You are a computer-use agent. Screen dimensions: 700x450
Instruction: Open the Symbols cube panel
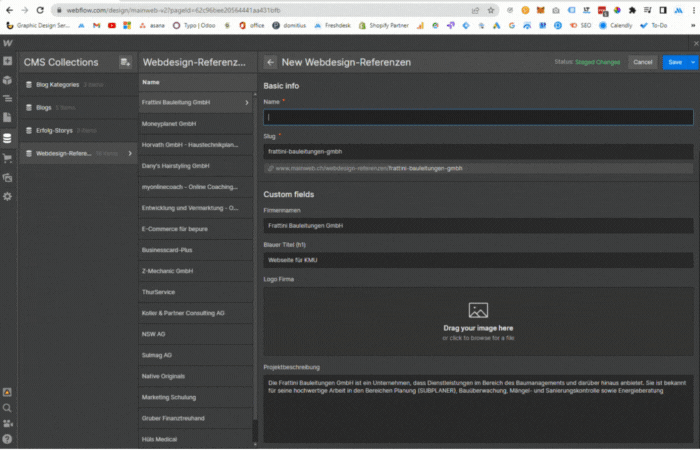(8, 80)
